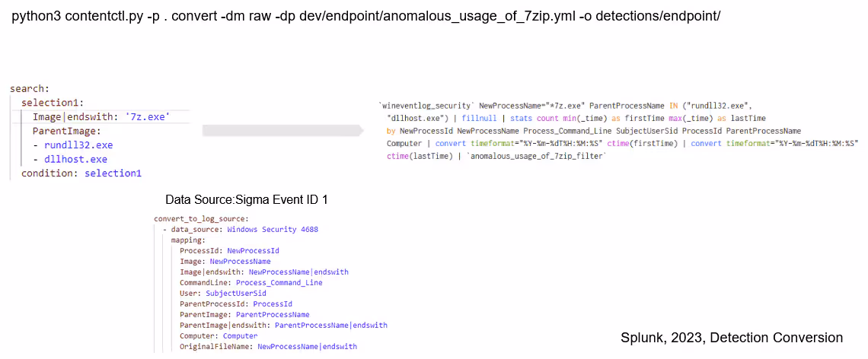Click the 'OriginalFileName' mapping line
The width and height of the screenshot is (868, 359).
click(x=268, y=346)
